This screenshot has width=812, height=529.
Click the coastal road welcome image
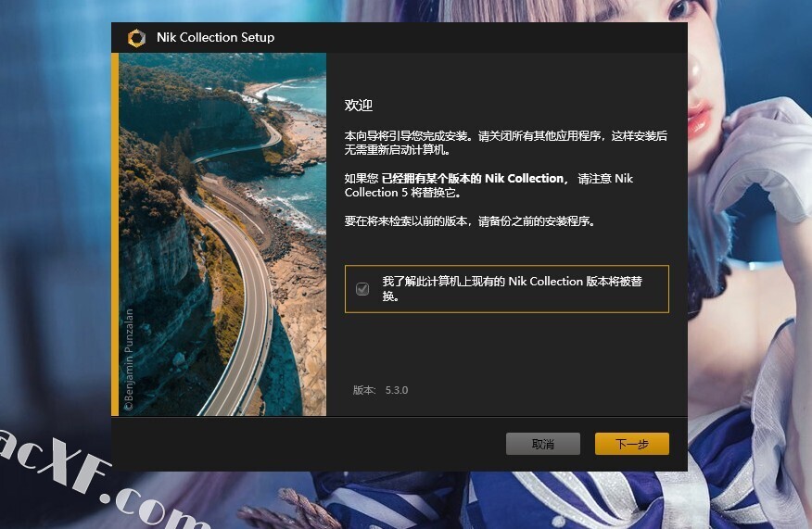pos(222,234)
